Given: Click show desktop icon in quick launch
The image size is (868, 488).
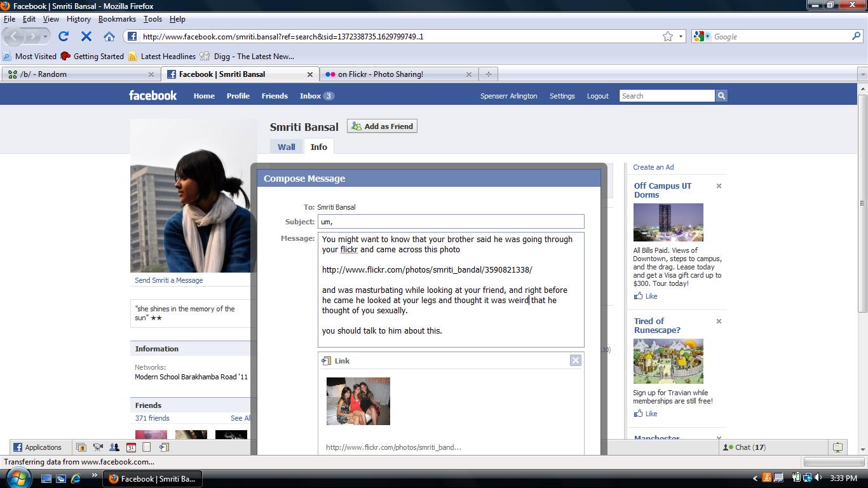Looking at the screenshot, I should click(46, 478).
